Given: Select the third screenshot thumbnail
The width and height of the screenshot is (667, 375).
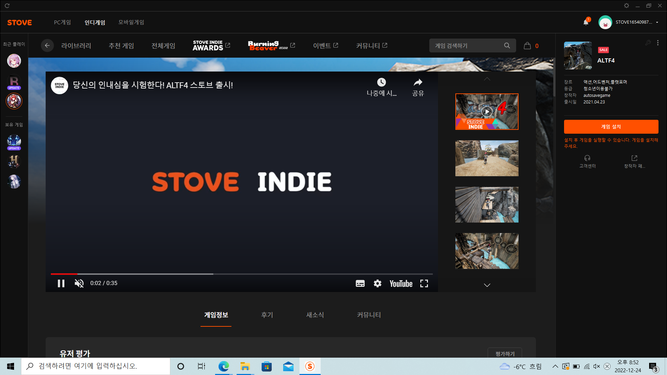Looking at the screenshot, I should (x=487, y=205).
